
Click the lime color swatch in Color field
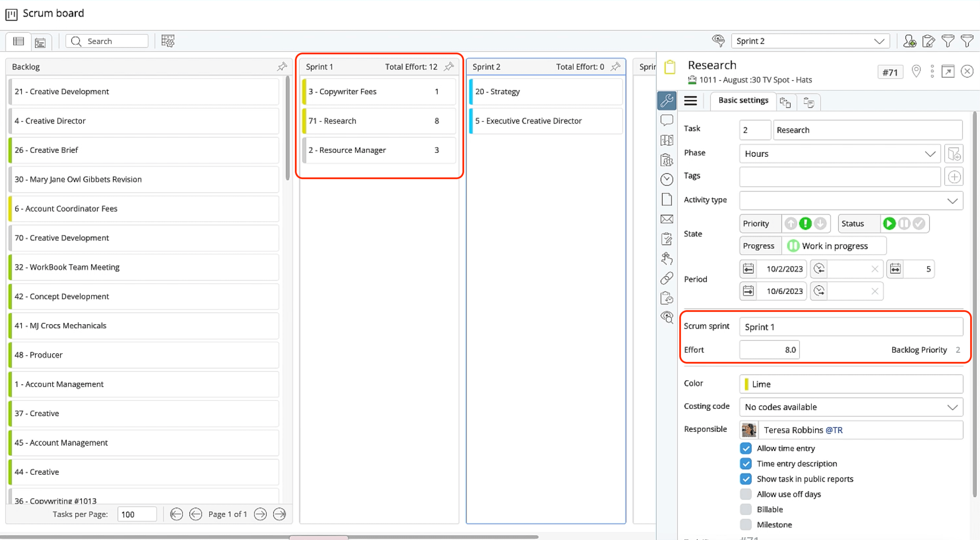(x=746, y=384)
